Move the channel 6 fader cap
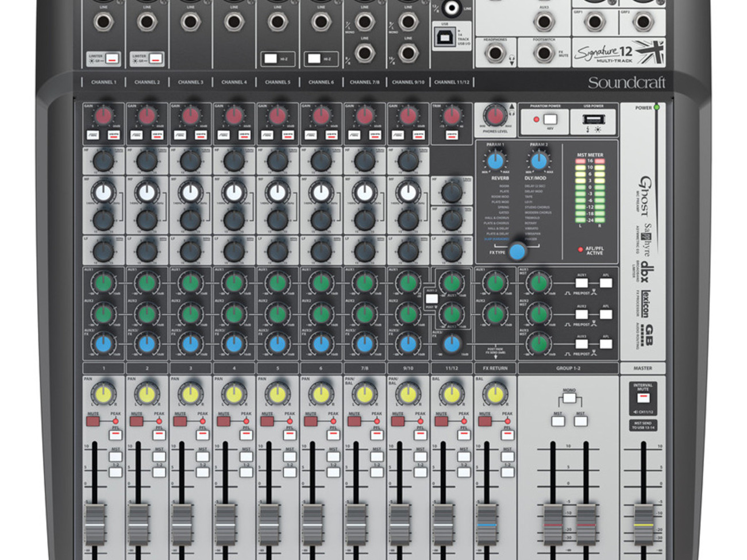This screenshot has width=747, height=560. (x=313, y=524)
